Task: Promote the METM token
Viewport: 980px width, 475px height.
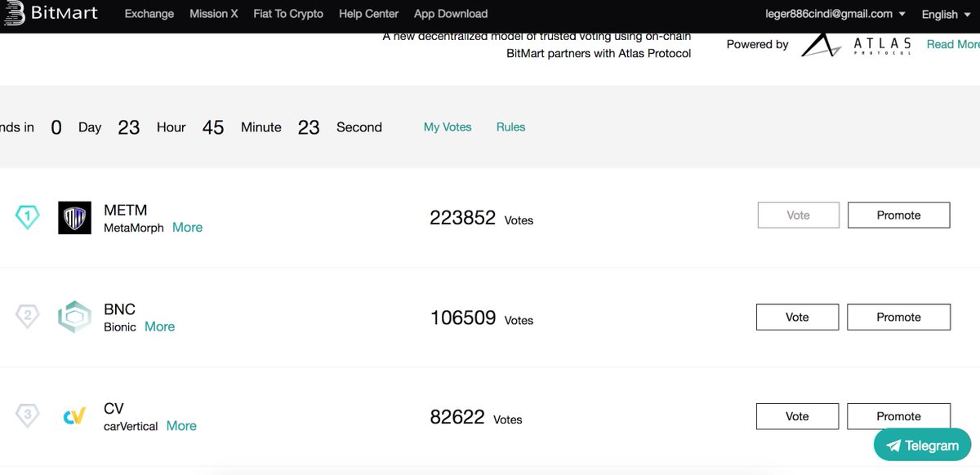Action: 898,215
